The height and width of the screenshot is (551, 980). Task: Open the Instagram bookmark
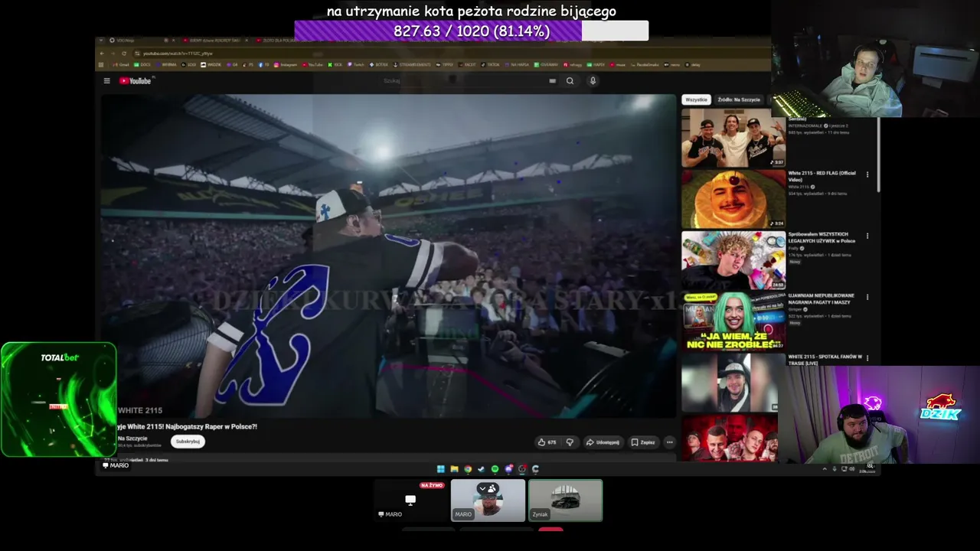[286, 64]
